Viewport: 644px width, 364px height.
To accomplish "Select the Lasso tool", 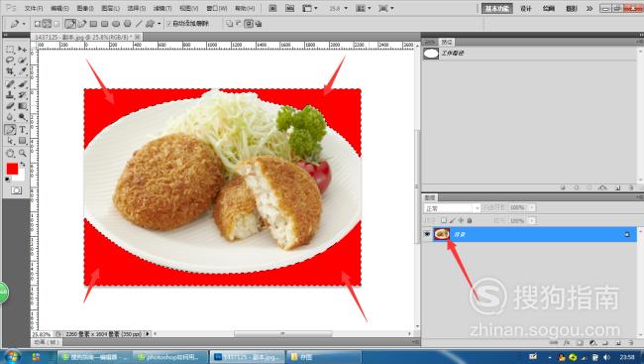I will (x=10, y=61).
